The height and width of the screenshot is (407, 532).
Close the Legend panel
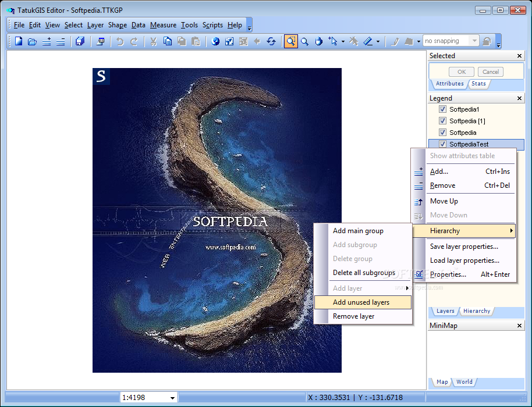point(519,98)
